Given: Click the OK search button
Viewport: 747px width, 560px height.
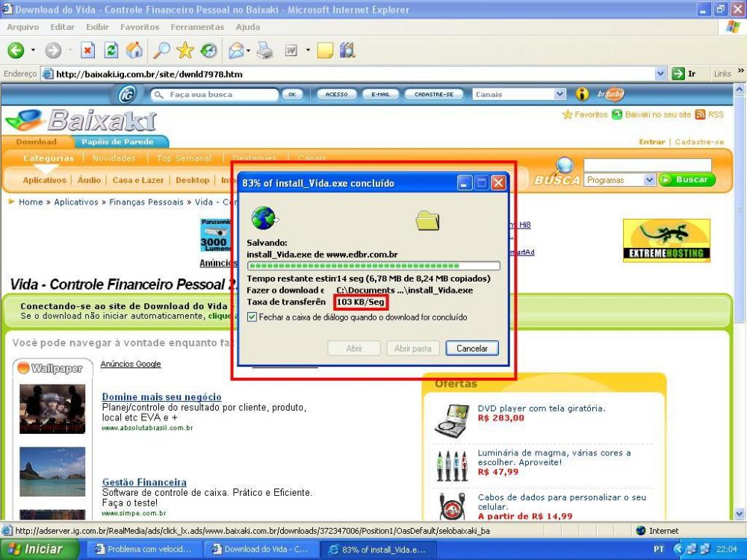Looking at the screenshot, I should click(x=292, y=94).
